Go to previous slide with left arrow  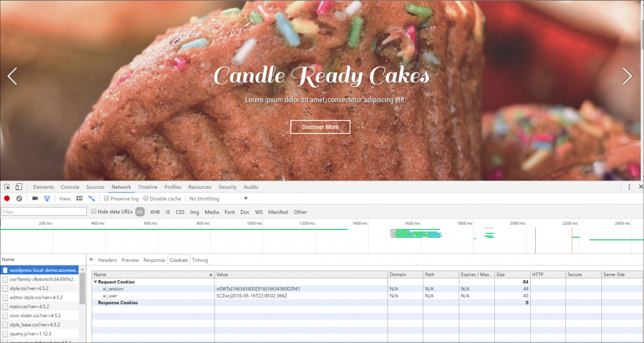pos(12,76)
